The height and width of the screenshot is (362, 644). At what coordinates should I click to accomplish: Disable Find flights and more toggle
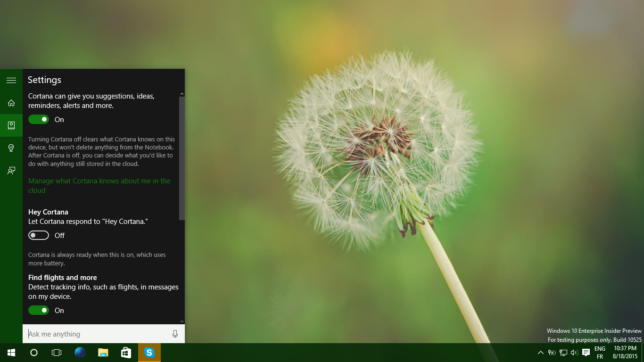coord(39,310)
